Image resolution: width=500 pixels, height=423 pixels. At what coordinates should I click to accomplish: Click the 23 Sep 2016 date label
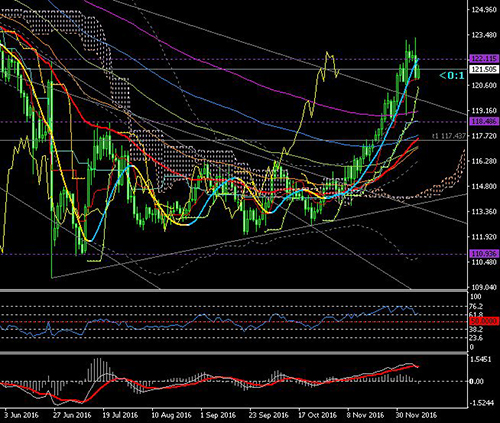[x=269, y=415]
